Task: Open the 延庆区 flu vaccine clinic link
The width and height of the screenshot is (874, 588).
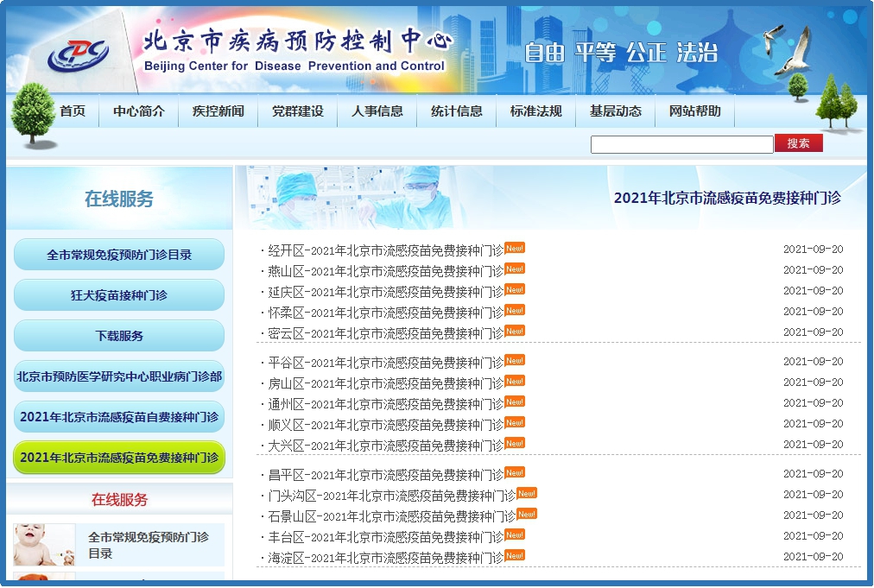Action: 385,292
